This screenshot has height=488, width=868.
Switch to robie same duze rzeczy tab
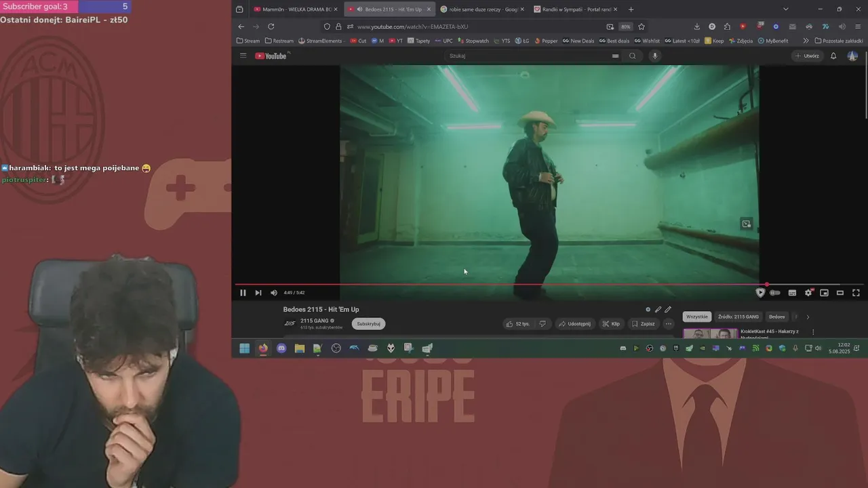pos(482,9)
